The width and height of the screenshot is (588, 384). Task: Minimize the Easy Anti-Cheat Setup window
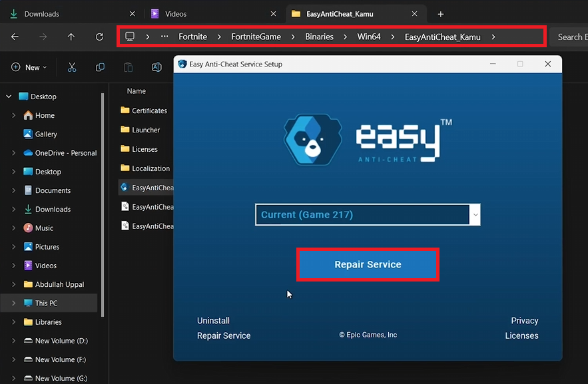(x=493, y=64)
